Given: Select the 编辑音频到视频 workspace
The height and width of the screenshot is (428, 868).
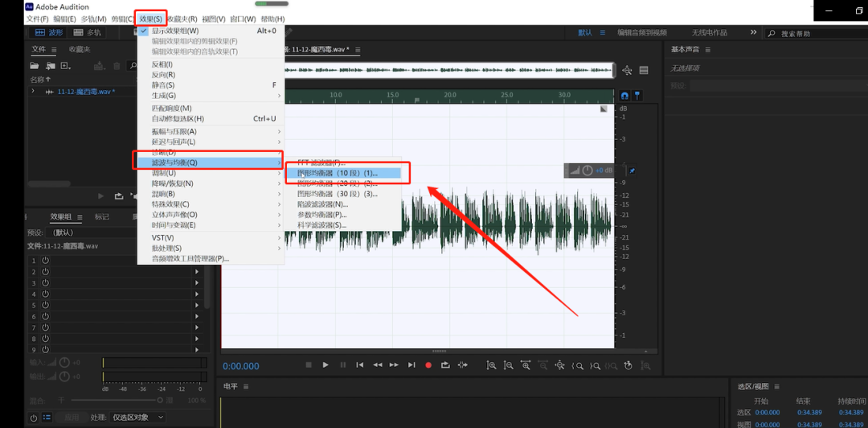Looking at the screenshot, I should 642,33.
